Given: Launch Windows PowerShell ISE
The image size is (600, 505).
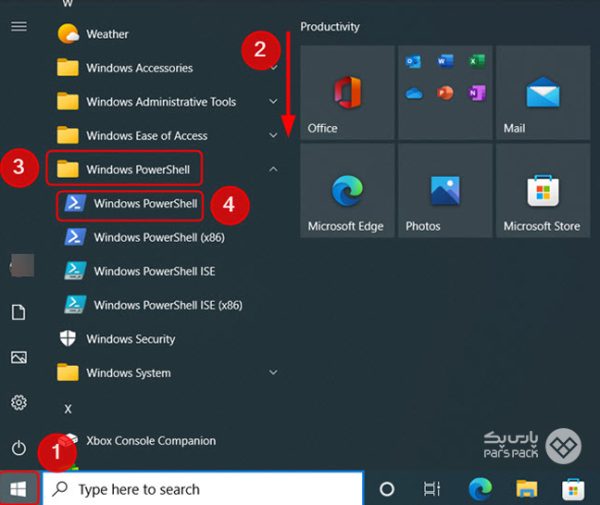Looking at the screenshot, I should coord(153,271).
